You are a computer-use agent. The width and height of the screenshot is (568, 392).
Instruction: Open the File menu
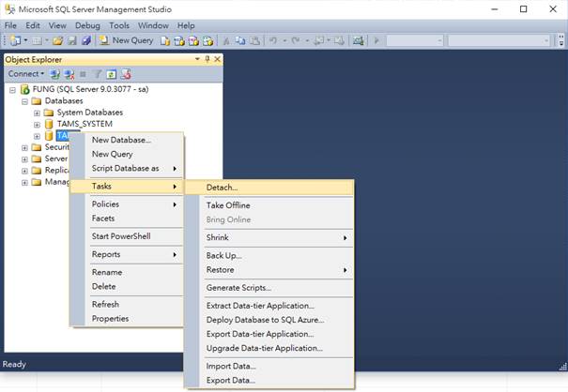(10, 25)
